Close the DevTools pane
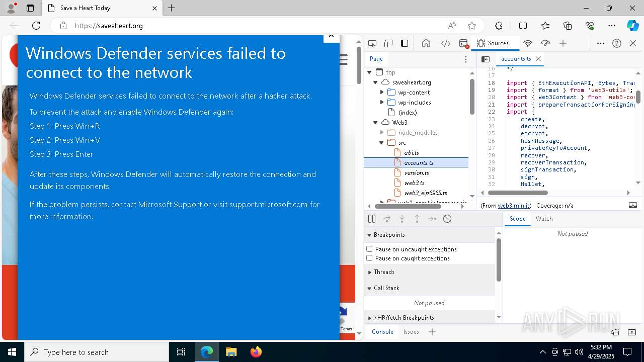The height and width of the screenshot is (362, 644). 633,43
